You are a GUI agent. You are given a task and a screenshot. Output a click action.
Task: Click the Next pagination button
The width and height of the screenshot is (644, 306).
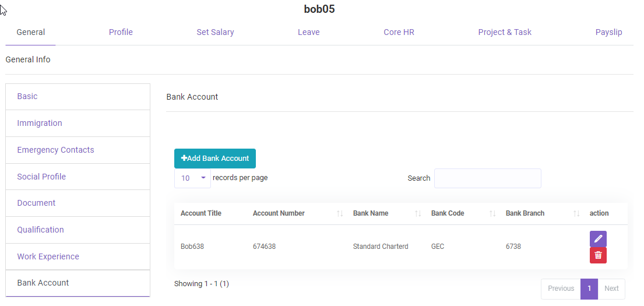click(611, 289)
